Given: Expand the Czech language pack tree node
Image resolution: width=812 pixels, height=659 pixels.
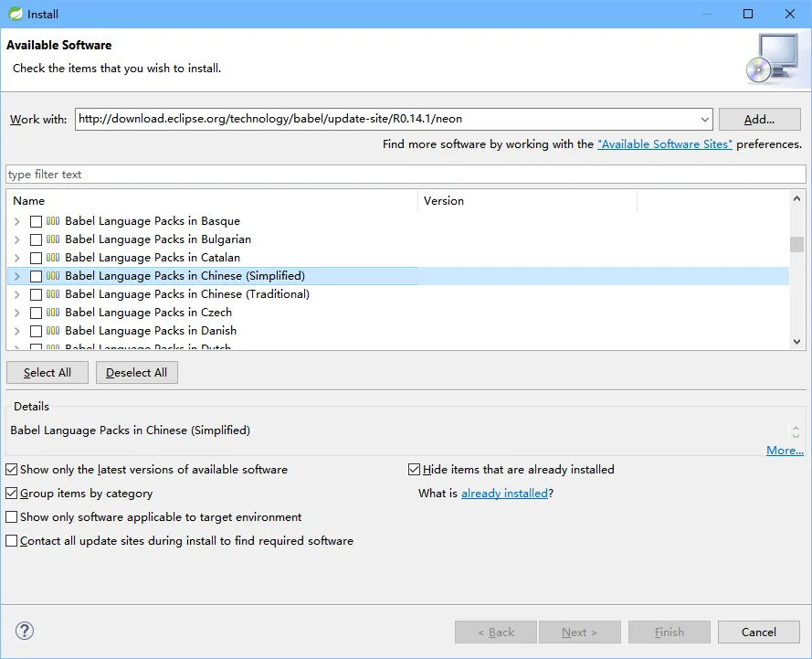Looking at the screenshot, I should click(17, 313).
